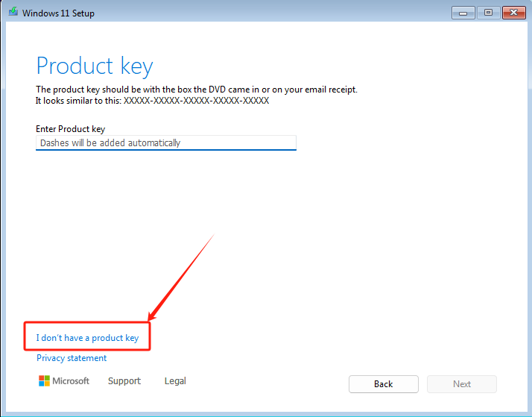
Task: Maximize the Setup window
Action: [488, 13]
